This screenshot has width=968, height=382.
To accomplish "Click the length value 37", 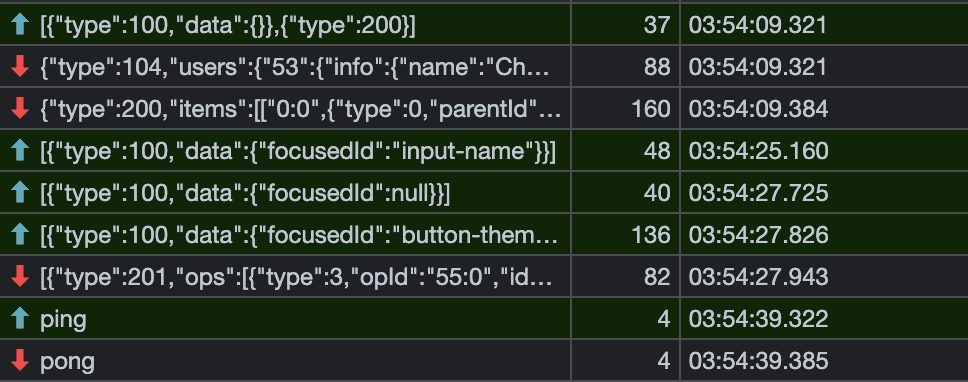I will 657,25.
